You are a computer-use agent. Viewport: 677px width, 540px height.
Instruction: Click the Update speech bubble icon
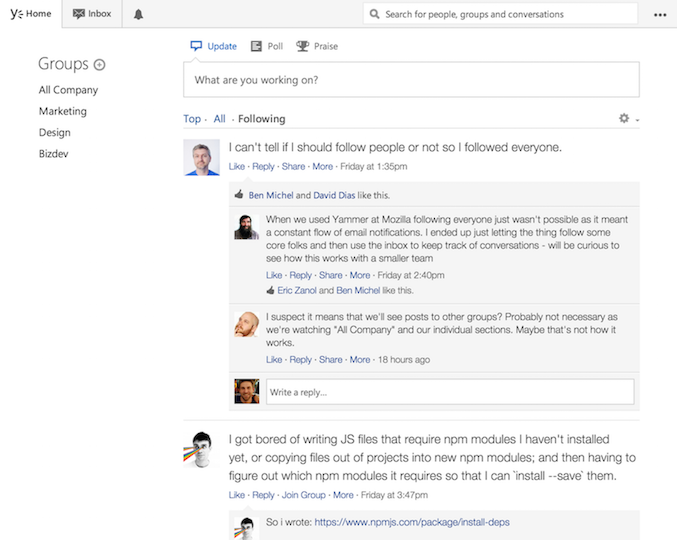pyautogui.click(x=196, y=46)
